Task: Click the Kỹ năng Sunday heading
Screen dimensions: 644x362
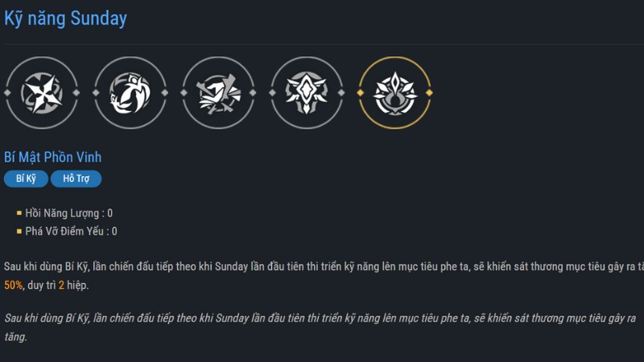Action: [65, 19]
